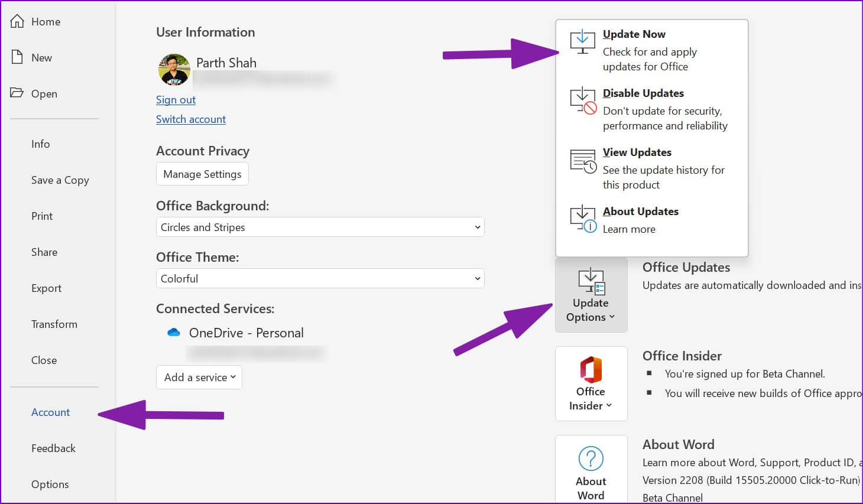This screenshot has width=863, height=504.
Task: Open Feedback in the sidebar
Action: click(x=53, y=448)
